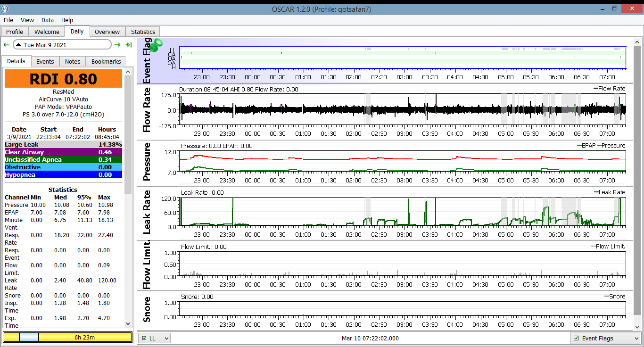Screen dimensions: 644x347
Task: Go to next day arrow
Action: (117, 45)
